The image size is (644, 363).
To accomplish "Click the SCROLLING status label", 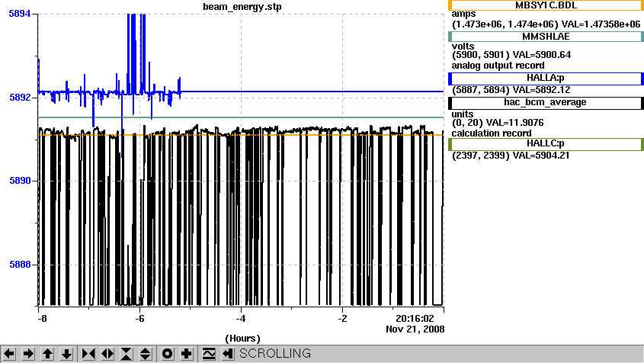I will [275, 354].
